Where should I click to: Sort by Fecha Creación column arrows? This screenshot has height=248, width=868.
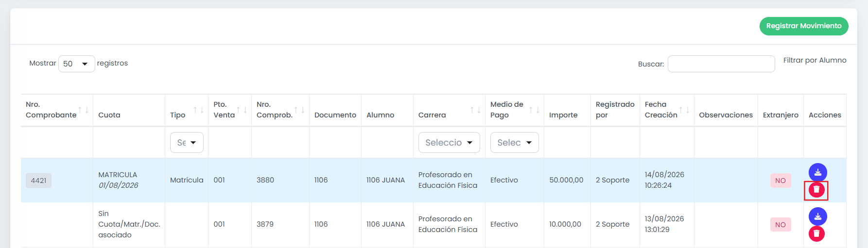pos(684,110)
